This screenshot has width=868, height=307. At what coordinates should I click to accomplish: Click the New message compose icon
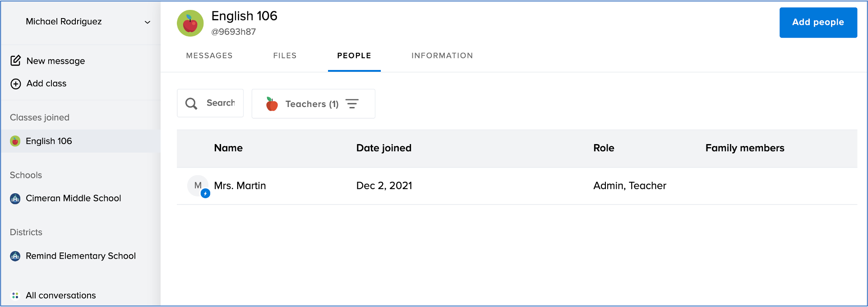(x=15, y=60)
